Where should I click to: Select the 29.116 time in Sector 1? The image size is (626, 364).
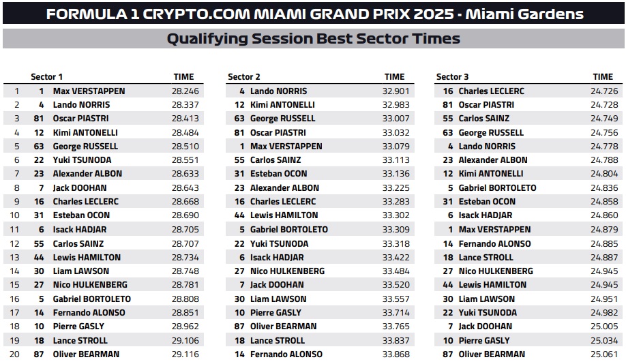(185, 354)
